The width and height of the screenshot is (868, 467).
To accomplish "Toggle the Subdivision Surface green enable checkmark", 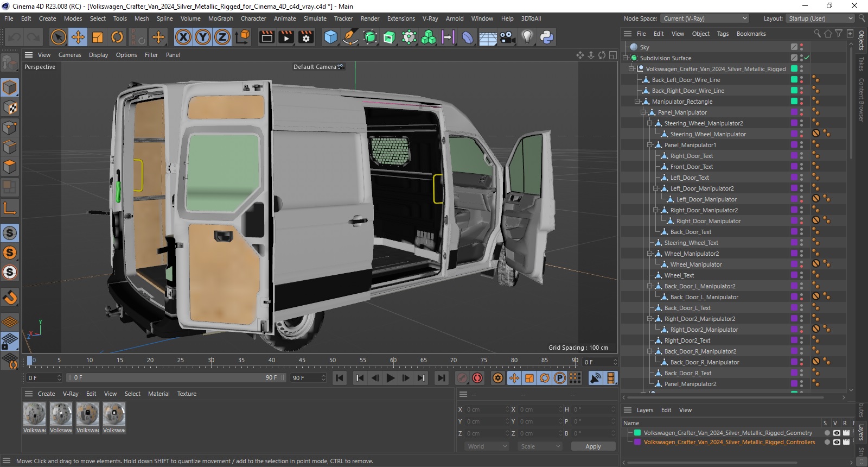I will pyautogui.click(x=807, y=58).
